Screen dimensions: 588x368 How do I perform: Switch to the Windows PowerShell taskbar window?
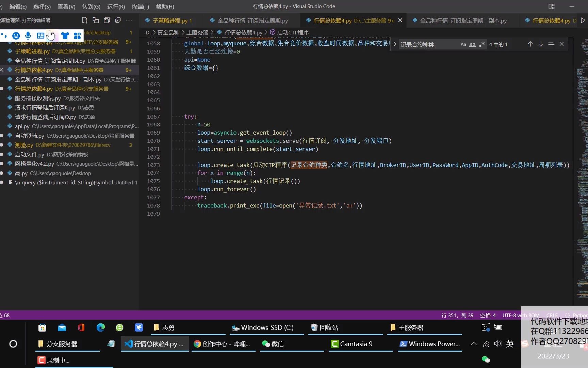(x=430, y=344)
